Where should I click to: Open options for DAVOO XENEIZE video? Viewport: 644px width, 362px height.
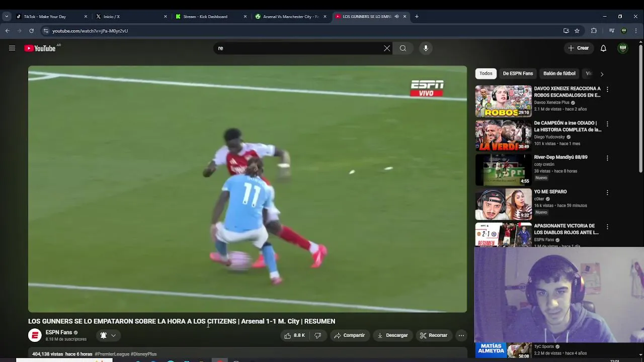tap(607, 89)
